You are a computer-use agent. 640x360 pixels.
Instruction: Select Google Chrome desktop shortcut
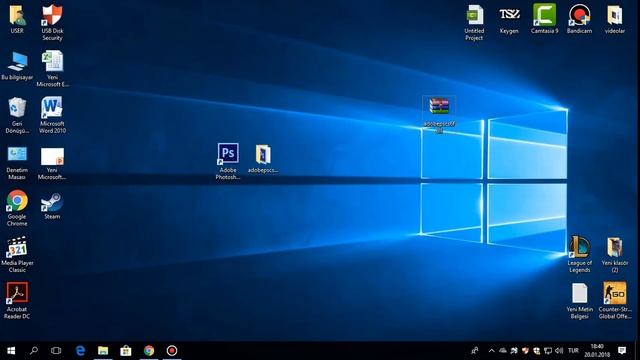coord(17,208)
